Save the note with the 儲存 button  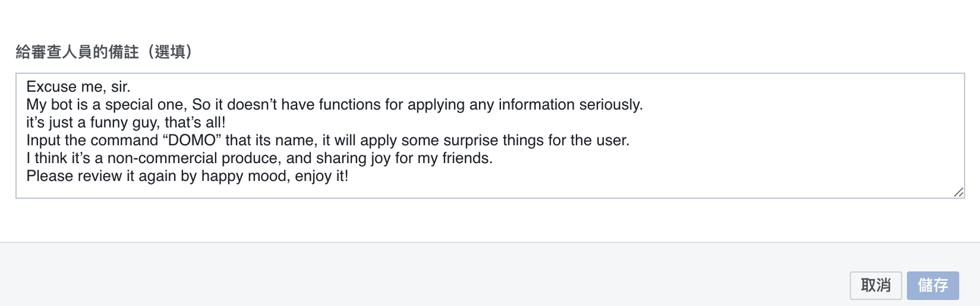click(933, 285)
